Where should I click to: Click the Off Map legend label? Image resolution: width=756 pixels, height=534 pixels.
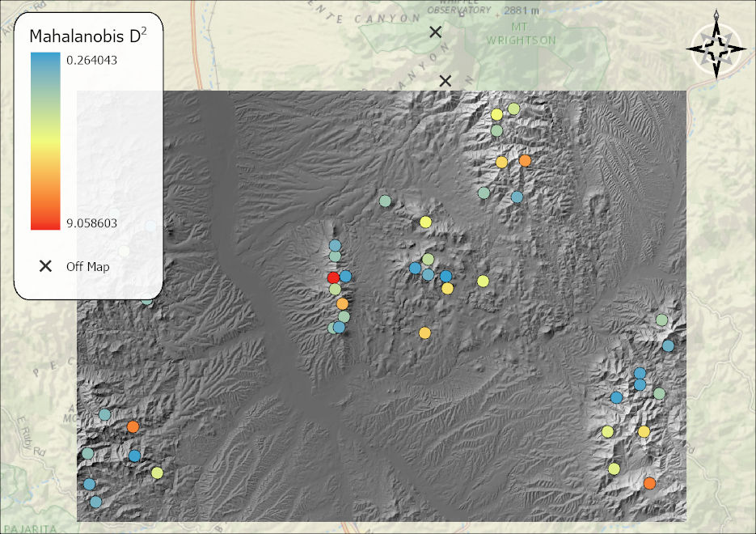pos(88,267)
